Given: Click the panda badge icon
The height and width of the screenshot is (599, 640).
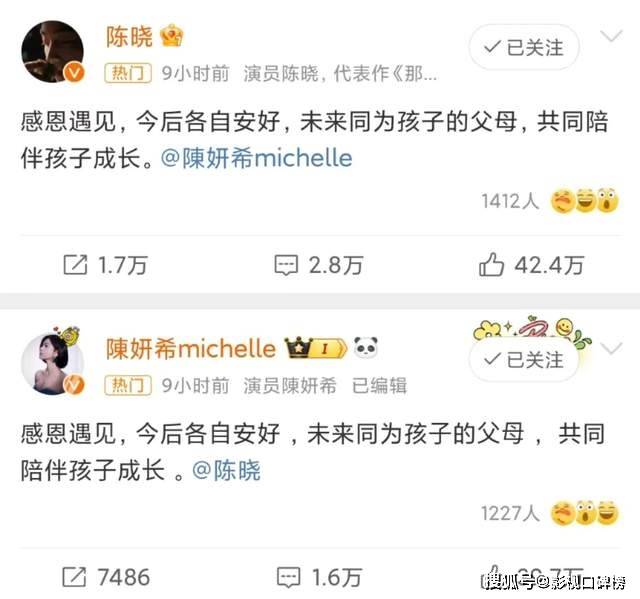Looking at the screenshot, I should click(366, 348).
